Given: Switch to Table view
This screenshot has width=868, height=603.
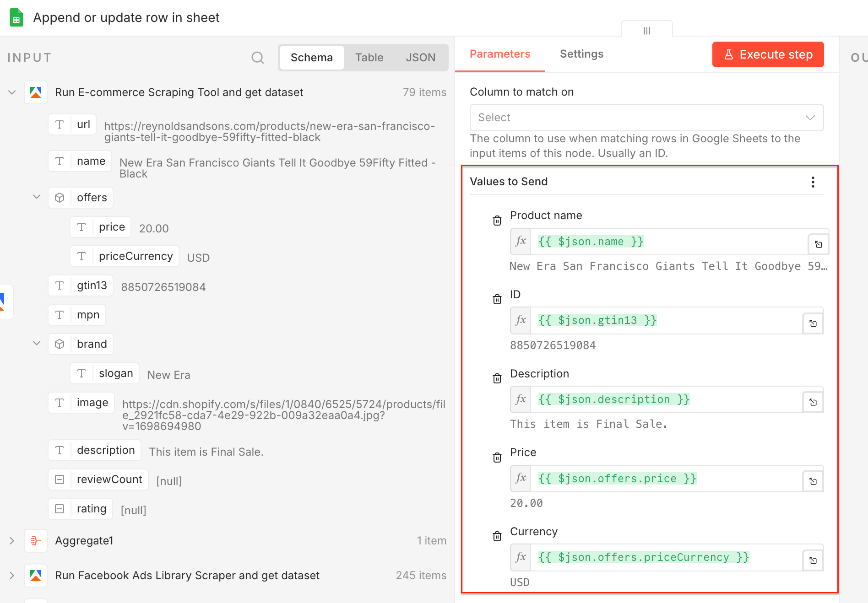Looking at the screenshot, I should (369, 58).
